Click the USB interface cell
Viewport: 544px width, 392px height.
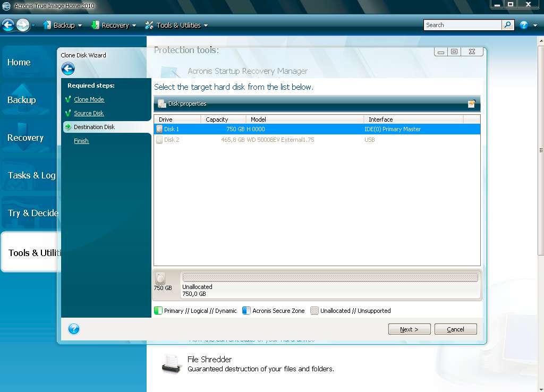coord(370,140)
